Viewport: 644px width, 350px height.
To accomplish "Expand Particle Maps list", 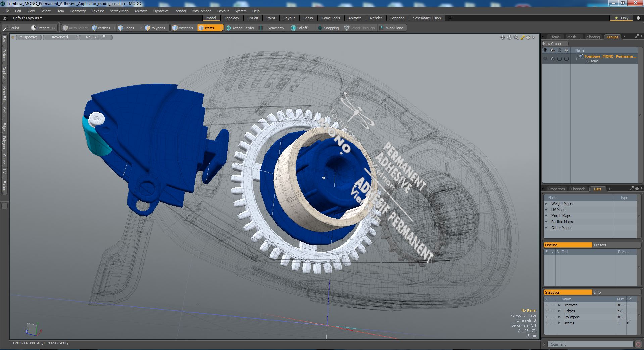I will pyautogui.click(x=546, y=222).
